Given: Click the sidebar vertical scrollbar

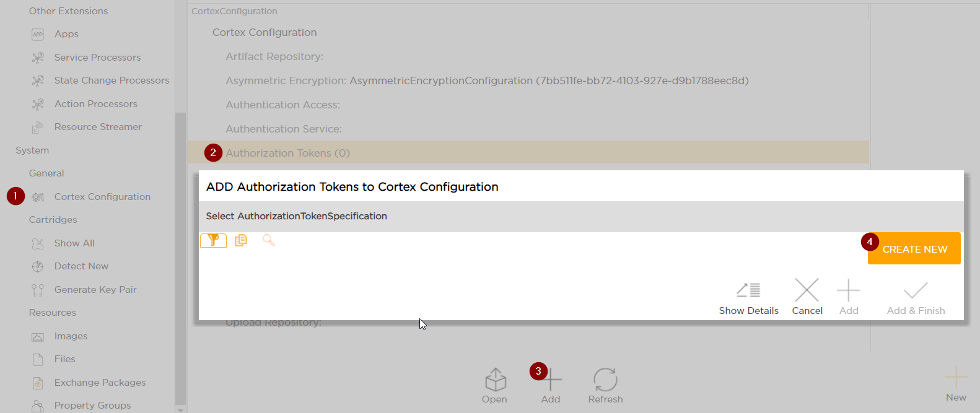Looking at the screenshot, I should (180, 248).
